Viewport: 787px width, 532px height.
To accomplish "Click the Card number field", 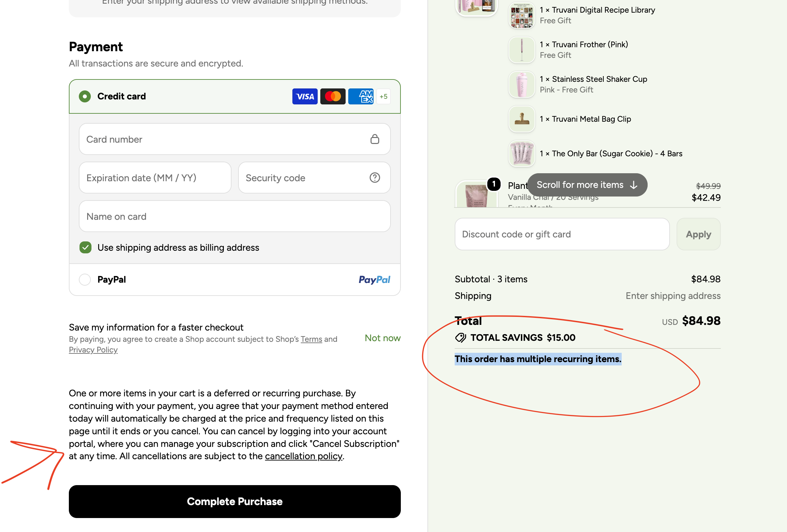I will tap(235, 139).
